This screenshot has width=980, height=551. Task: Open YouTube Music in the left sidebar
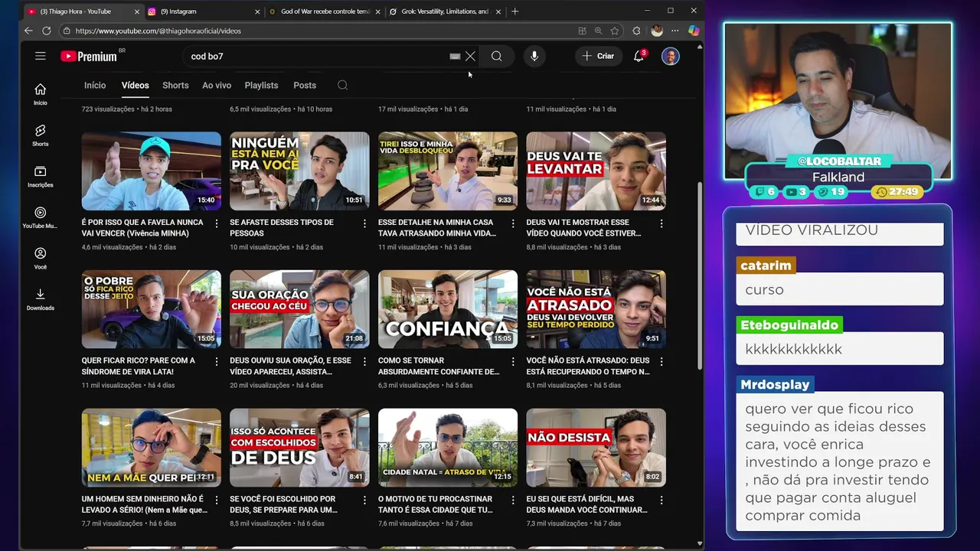[x=41, y=217]
